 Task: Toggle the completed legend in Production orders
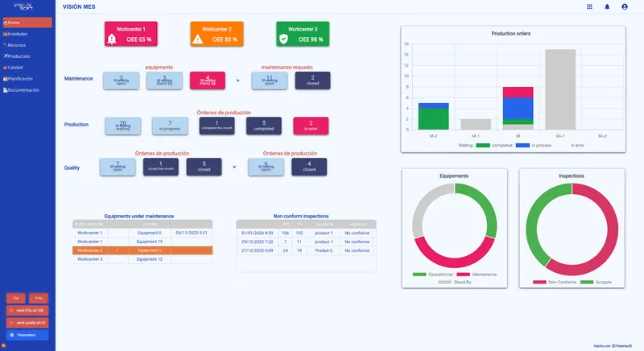tap(494, 146)
